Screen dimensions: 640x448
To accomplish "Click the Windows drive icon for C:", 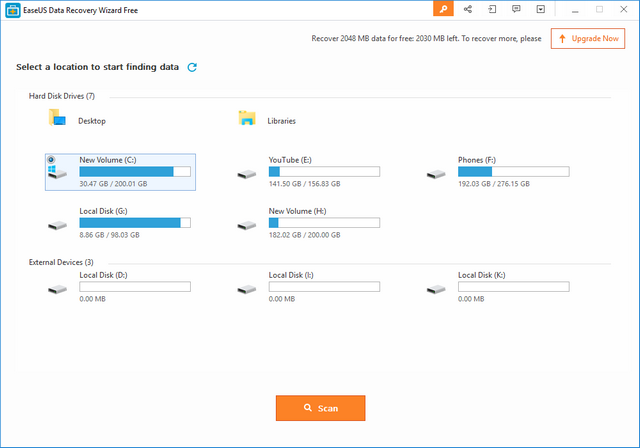I will [57, 172].
